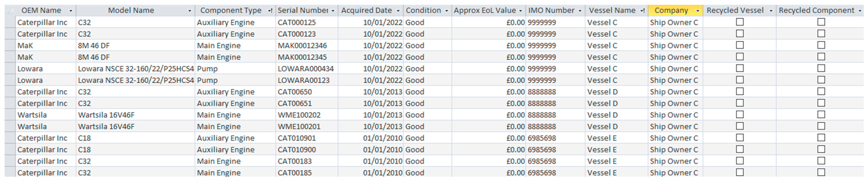Check Recycled Component for serial MAK00012345

tap(822, 57)
